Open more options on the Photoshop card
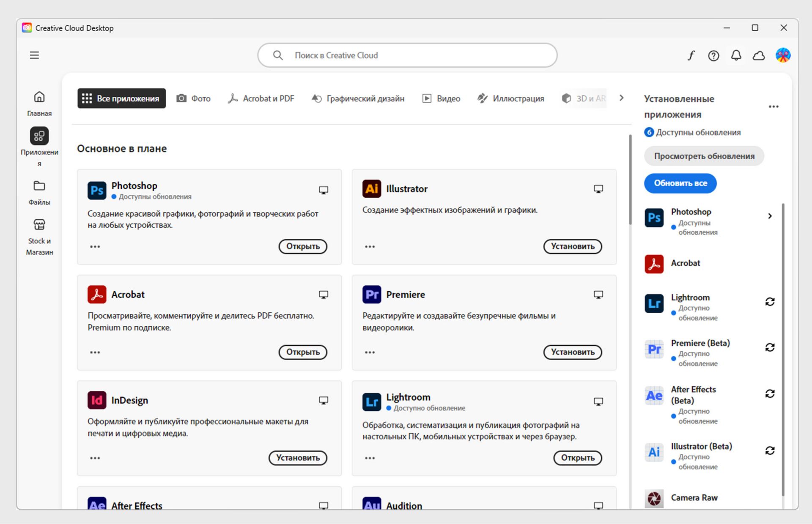This screenshot has width=812, height=524. 95,246
